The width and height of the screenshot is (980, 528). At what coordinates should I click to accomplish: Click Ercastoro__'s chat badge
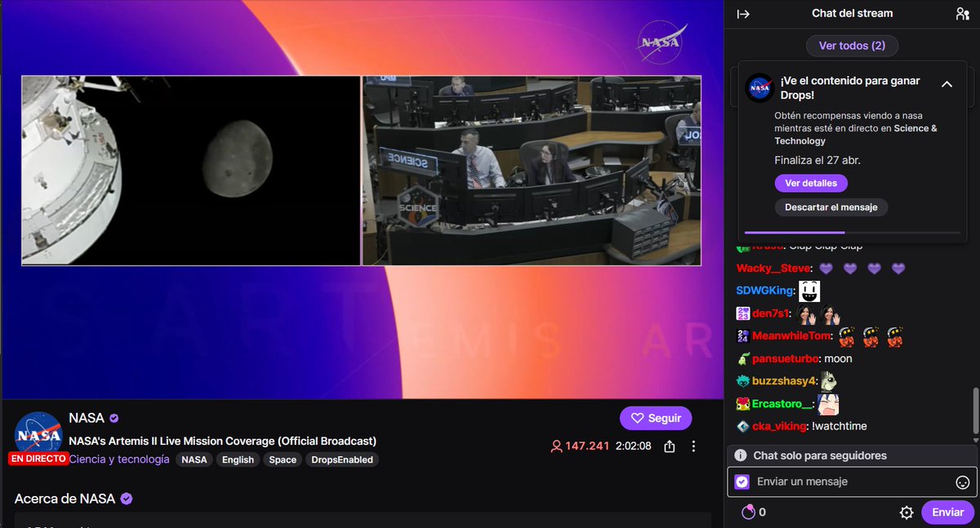coord(743,404)
